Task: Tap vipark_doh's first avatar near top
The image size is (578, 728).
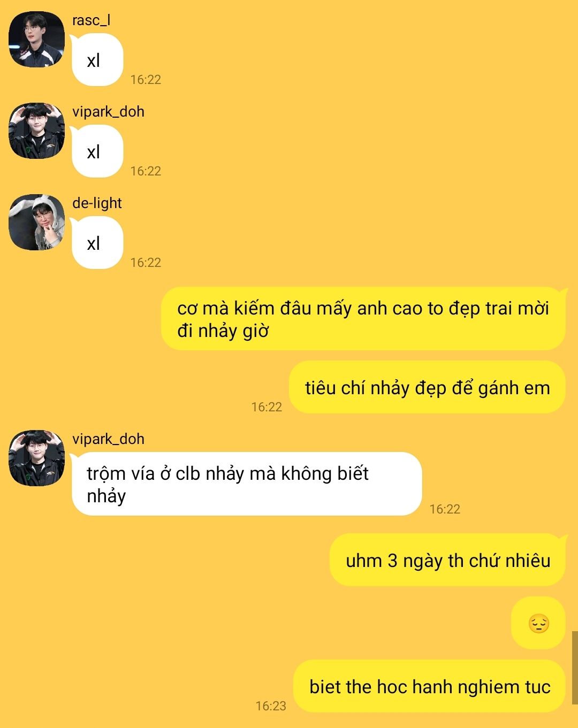Action: tap(36, 131)
